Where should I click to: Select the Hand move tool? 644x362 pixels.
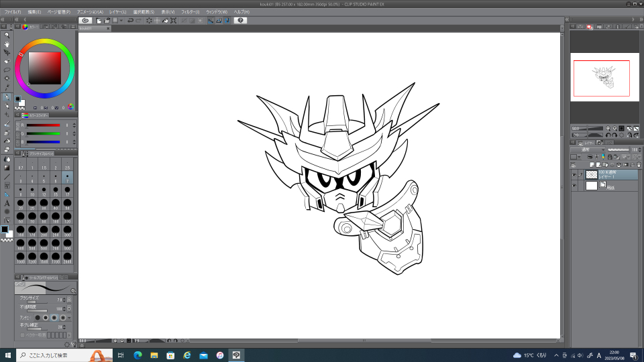click(x=7, y=44)
